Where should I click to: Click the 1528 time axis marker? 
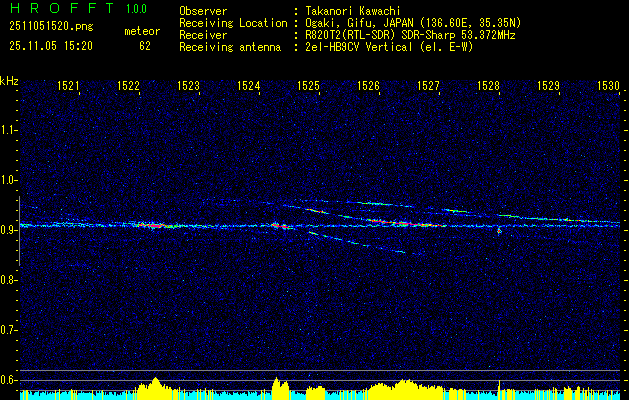[x=488, y=85]
